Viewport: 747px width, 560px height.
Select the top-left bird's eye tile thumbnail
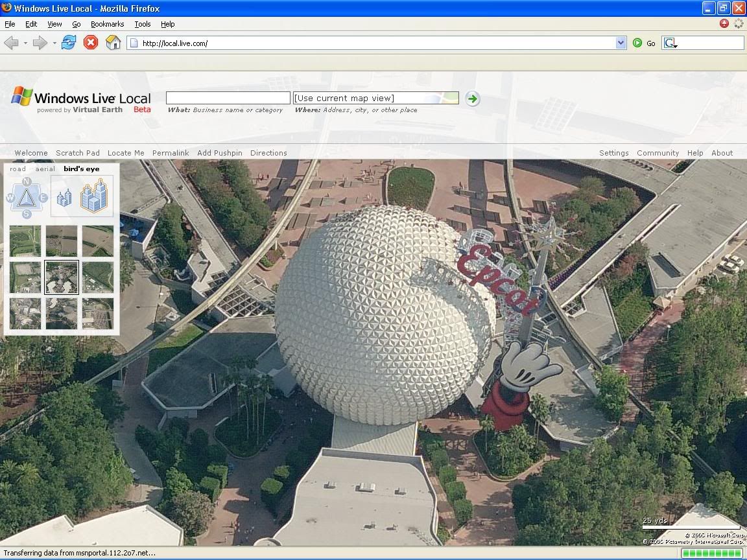pos(25,241)
